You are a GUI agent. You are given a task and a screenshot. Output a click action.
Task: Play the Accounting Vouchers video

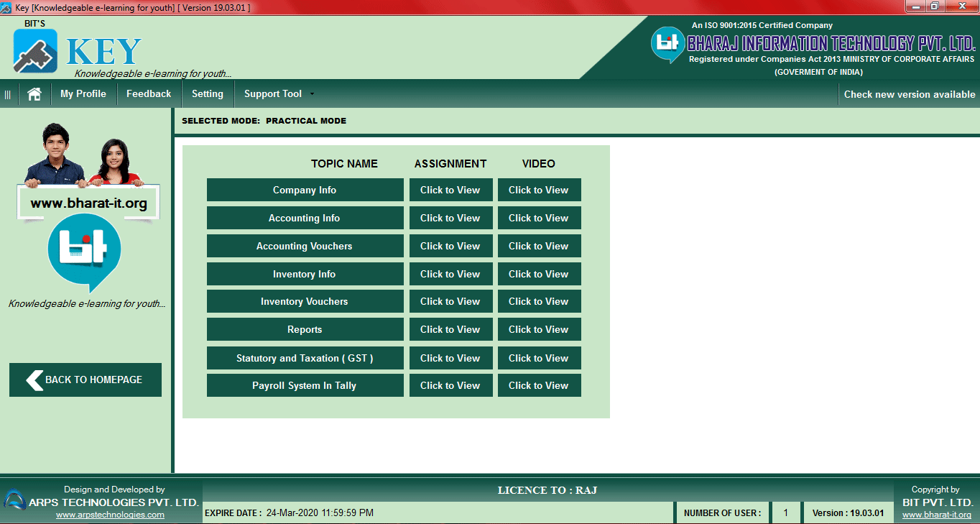click(x=540, y=246)
